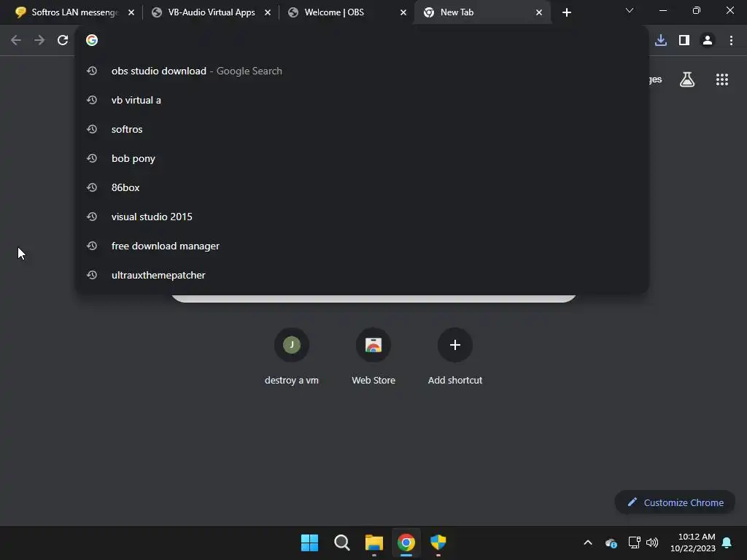The width and height of the screenshot is (747, 560).
Task: Click the Add shortcut button
Action: 455,356
